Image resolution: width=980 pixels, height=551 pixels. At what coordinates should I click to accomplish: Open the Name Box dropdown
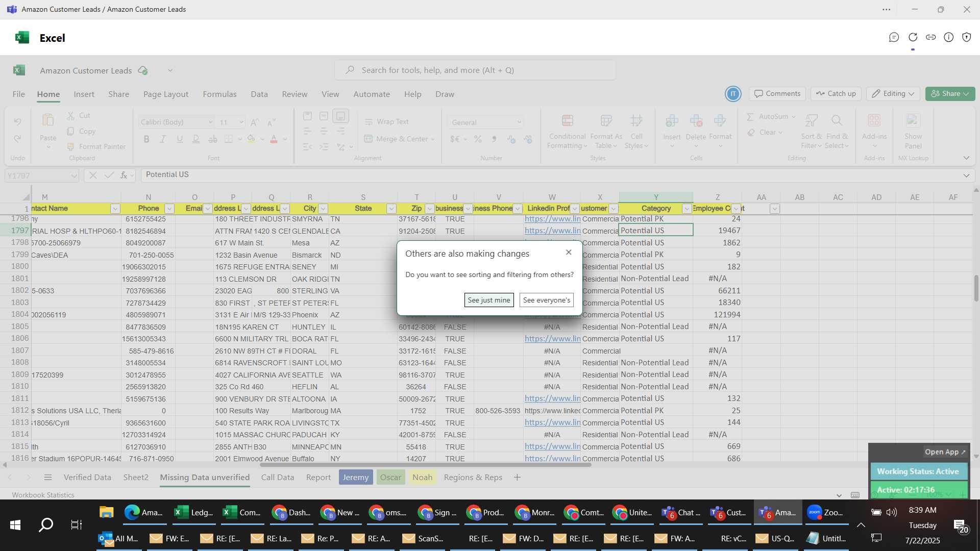click(x=73, y=176)
